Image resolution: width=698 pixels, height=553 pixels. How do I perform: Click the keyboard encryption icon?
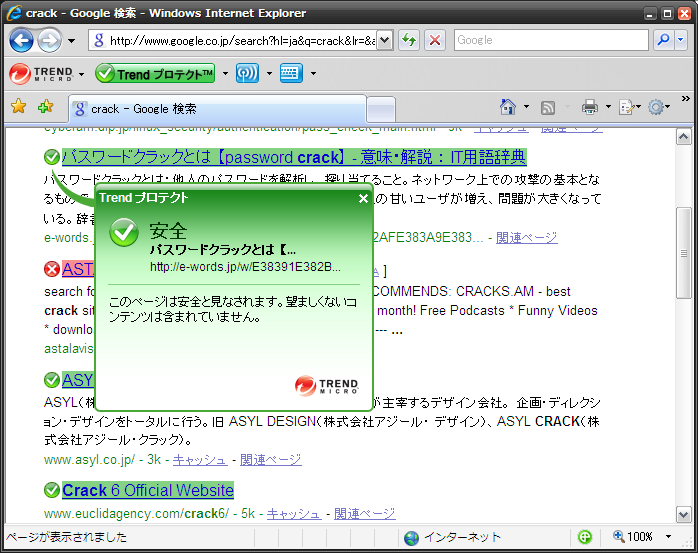coord(291,73)
